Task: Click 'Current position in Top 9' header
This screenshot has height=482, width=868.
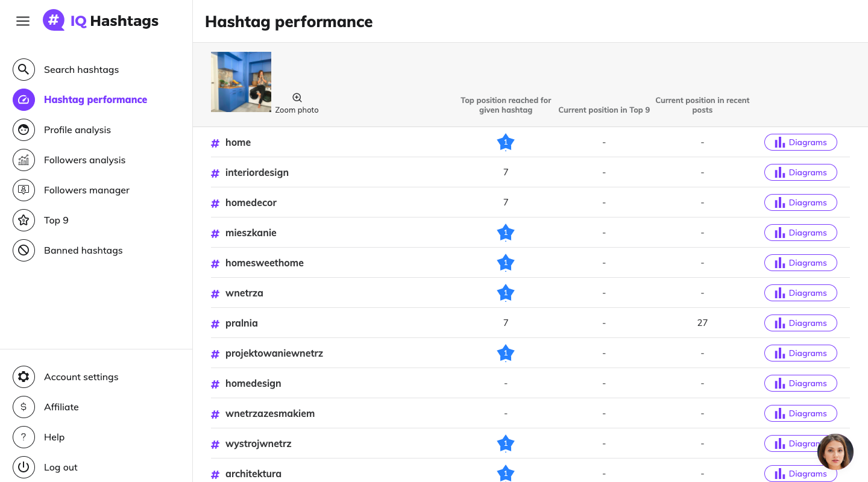Action: (604, 110)
